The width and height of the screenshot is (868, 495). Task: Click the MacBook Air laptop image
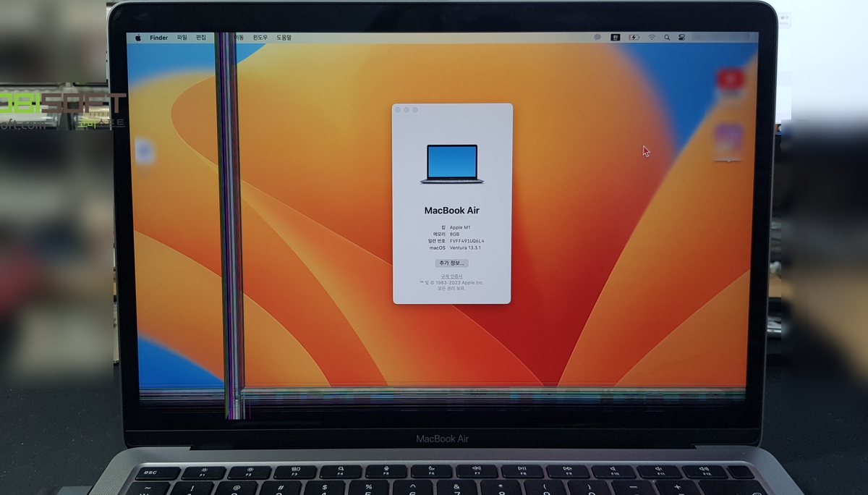(452, 164)
